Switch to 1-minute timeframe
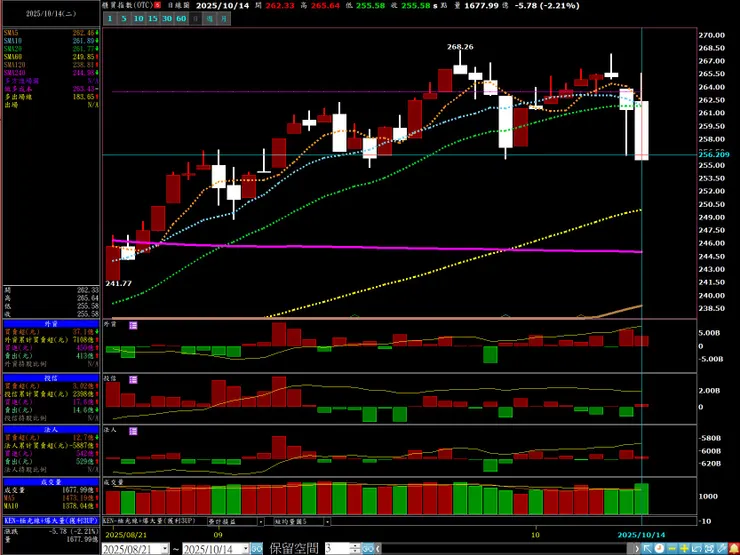 tap(109, 18)
